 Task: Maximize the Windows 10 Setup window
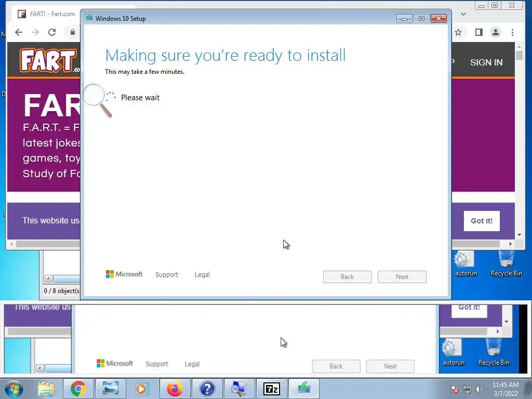pyautogui.click(x=421, y=19)
